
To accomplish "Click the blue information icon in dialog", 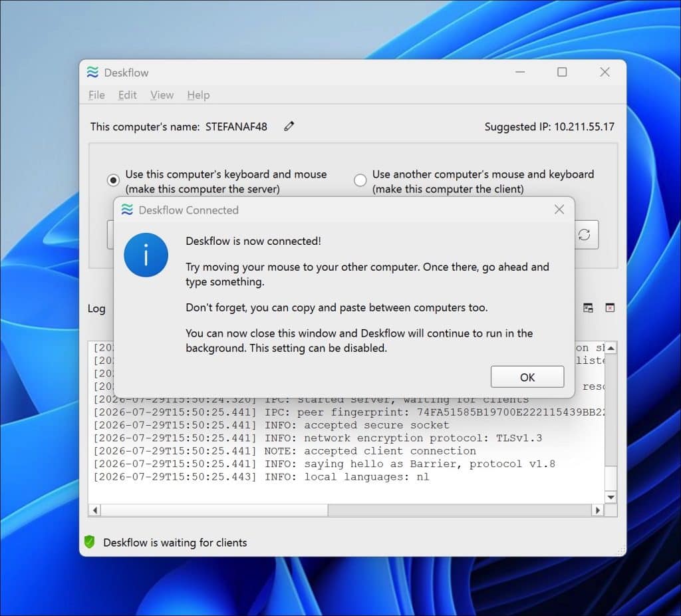I will coord(146,255).
